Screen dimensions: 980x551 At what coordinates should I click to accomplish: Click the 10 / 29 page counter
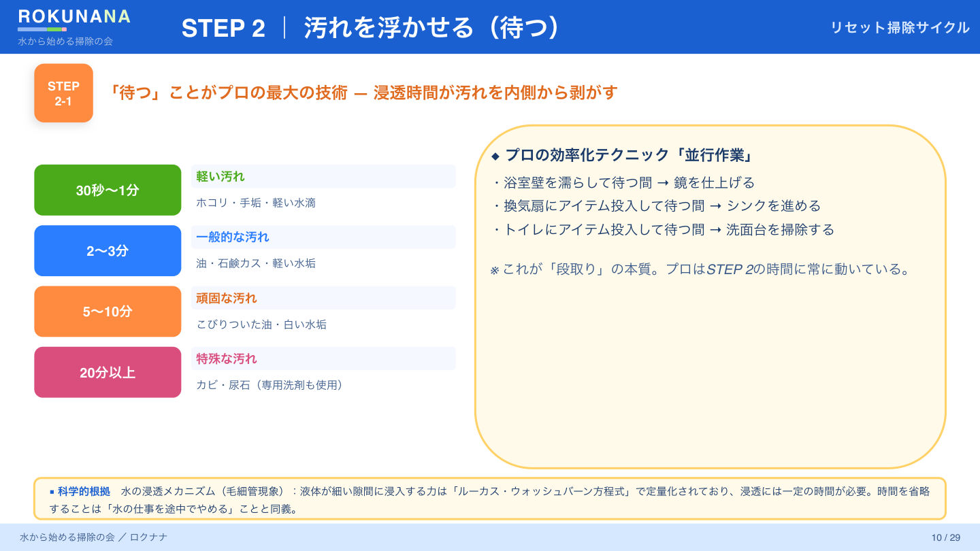(x=946, y=537)
